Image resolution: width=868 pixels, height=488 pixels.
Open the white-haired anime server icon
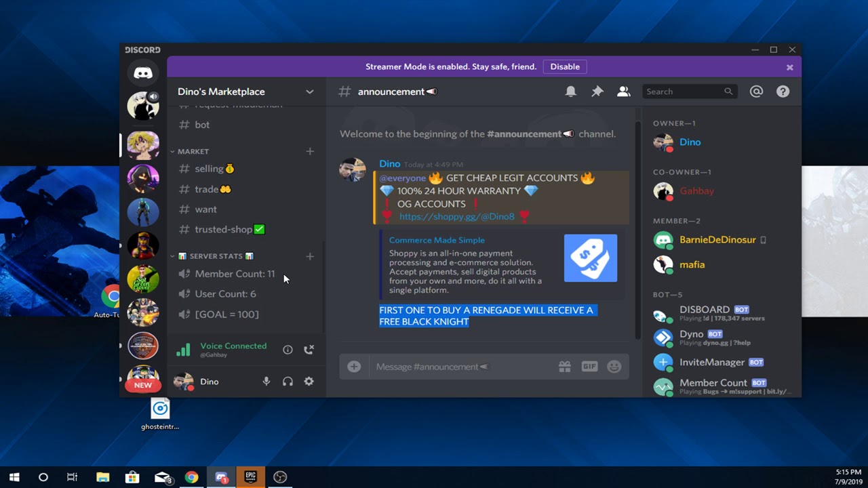[142, 106]
